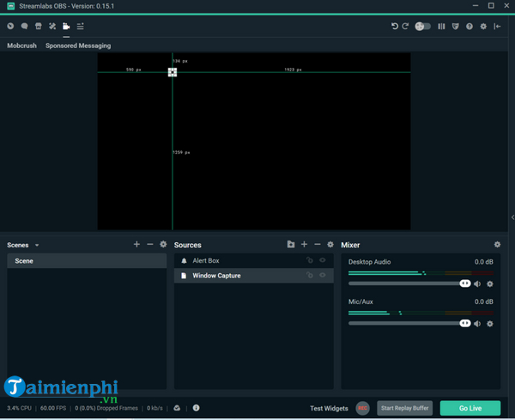Click the 60.00 FPS status text
This screenshot has height=420, width=515.
(53, 408)
